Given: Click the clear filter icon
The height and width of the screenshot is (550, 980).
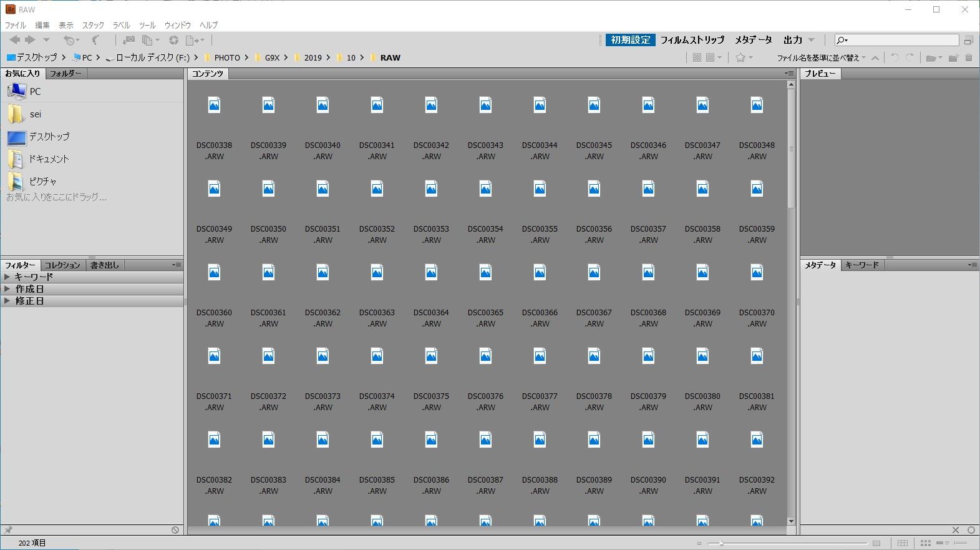Looking at the screenshot, I should [175, 530].
